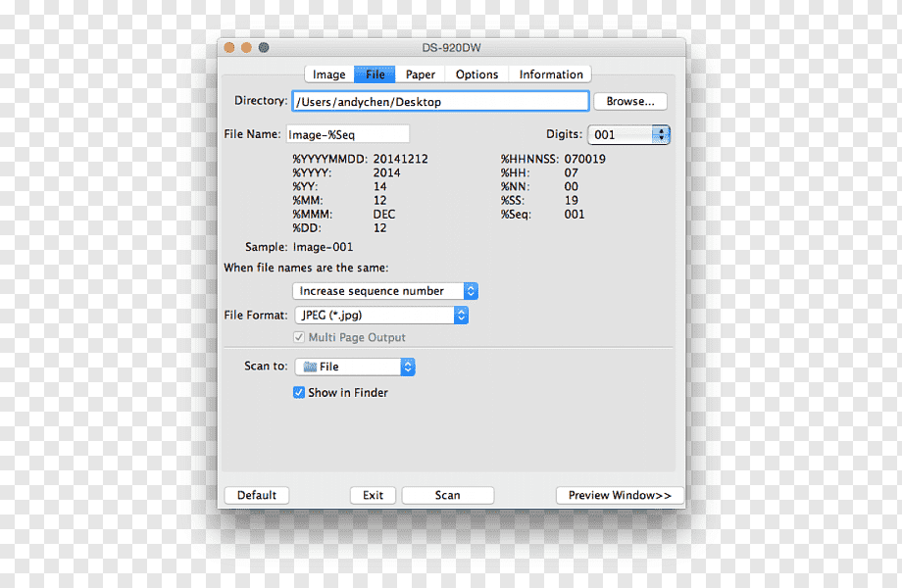Open the Increase sequence number dropdown
This screenshot has height=588, width=902.
(385, 291)
